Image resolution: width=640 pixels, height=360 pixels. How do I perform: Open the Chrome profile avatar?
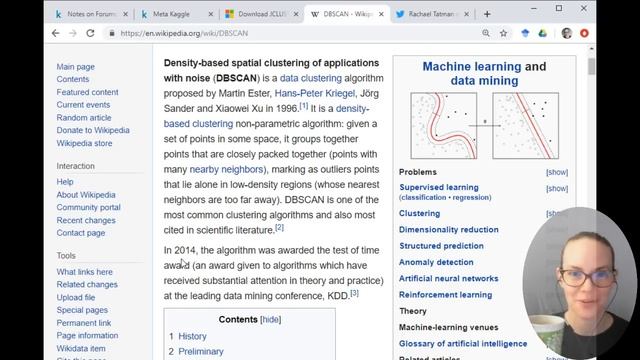click(567, 33)
